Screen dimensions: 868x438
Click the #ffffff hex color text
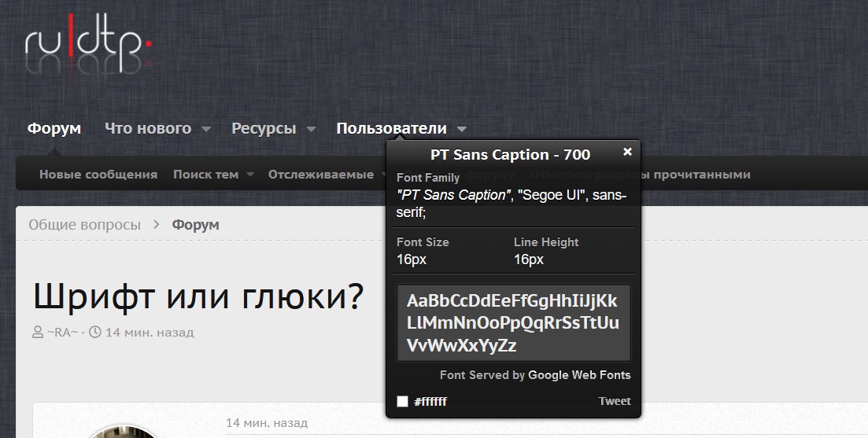(430, 402)
